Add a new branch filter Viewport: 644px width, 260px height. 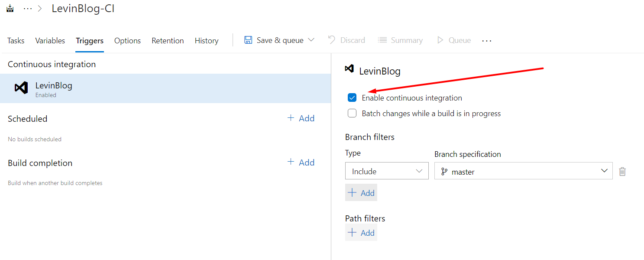tap(361, 193)
